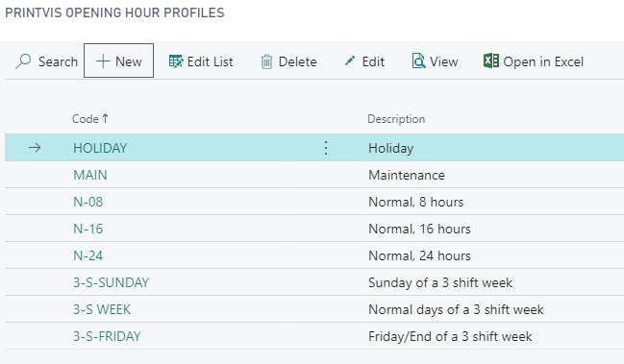This screenshot has width=624, height=364.
Task: Open the N-24 code link
Action: point(87,255)
